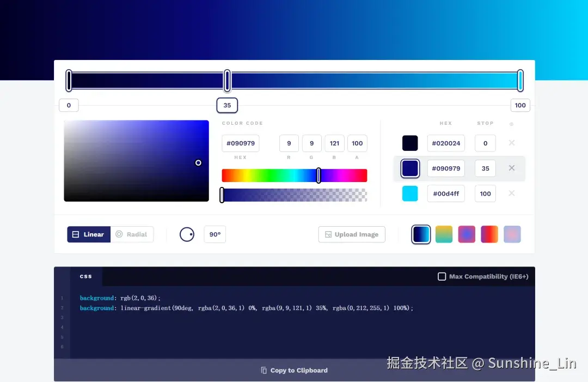The image size is (588, 382).
Task: Edit the stop value 35 for #090979
Action: click(x=485, y=168)
